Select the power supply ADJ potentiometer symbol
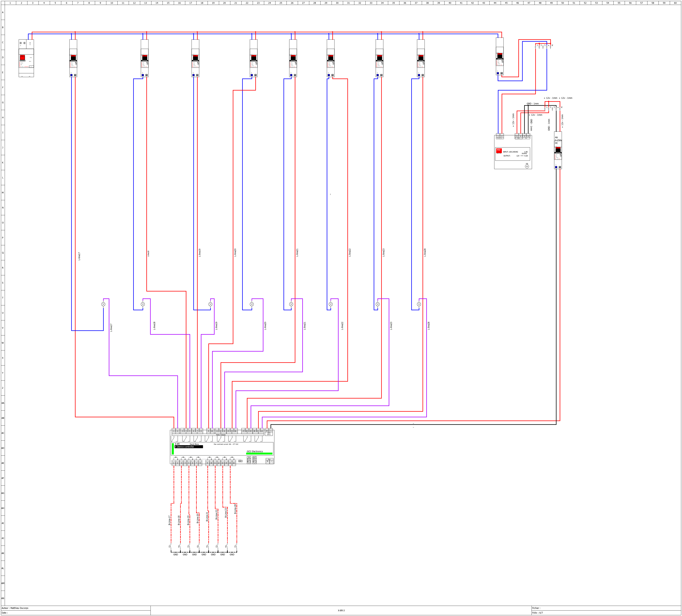This screenshot has width=682, height=616. (x=527, y=166)
